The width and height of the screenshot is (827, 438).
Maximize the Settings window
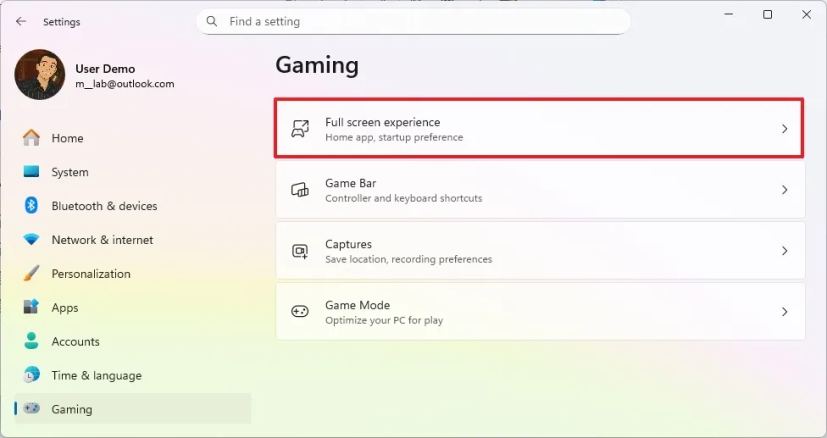tap(768, 14)
